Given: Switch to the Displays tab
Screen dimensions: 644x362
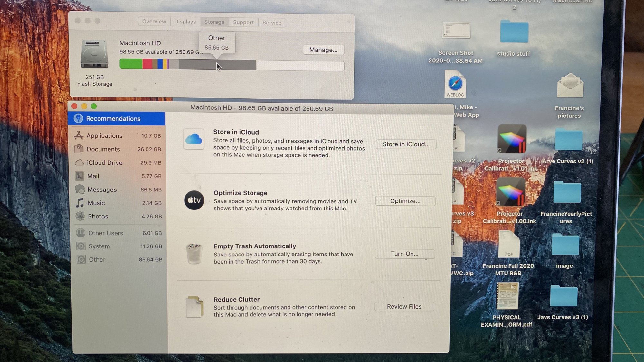Looking at the screenshot, I should click(185, 22).
